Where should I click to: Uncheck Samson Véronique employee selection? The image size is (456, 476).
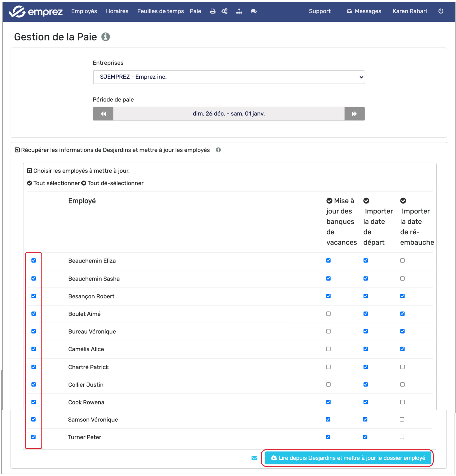pyautogui.click(x=33, y=419)
